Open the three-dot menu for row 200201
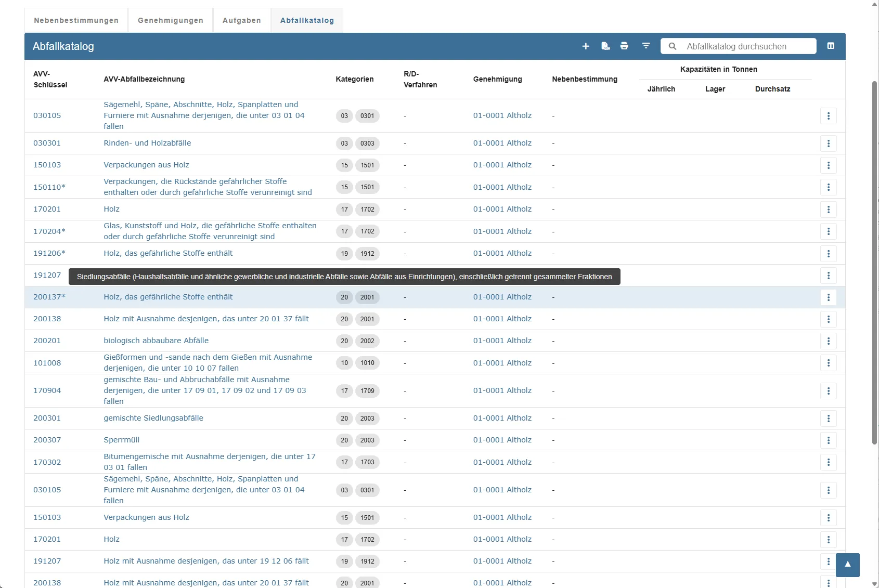This screenshot has height=588, width=879. click(829, 341)
